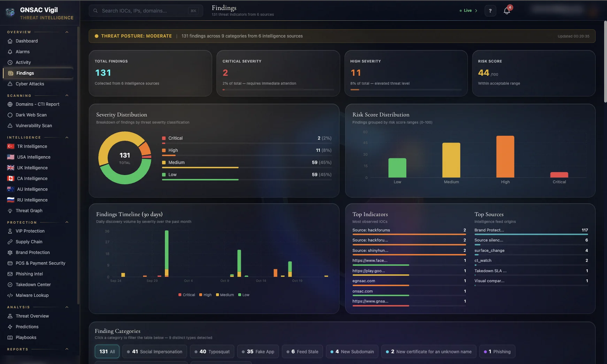Collapse the ANALYSIS sidebar section

tap(67, 307)
